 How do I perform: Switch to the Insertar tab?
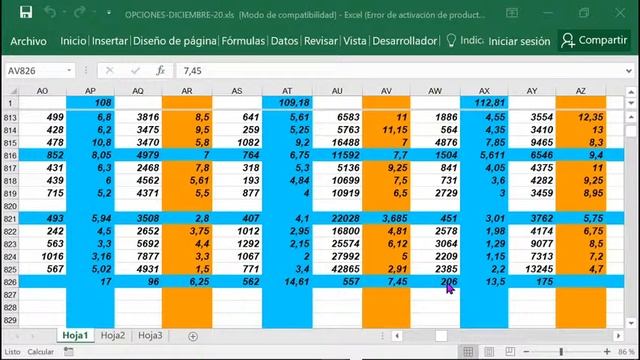[110, 41]
